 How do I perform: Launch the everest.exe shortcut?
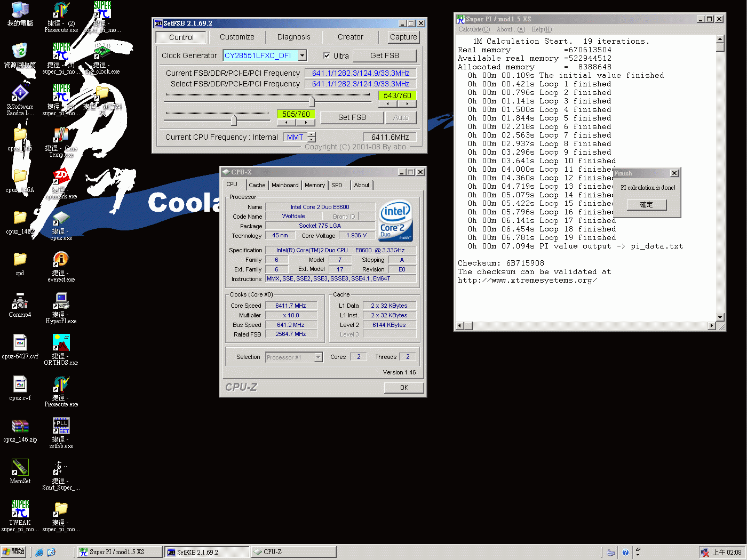coord(61,267)
